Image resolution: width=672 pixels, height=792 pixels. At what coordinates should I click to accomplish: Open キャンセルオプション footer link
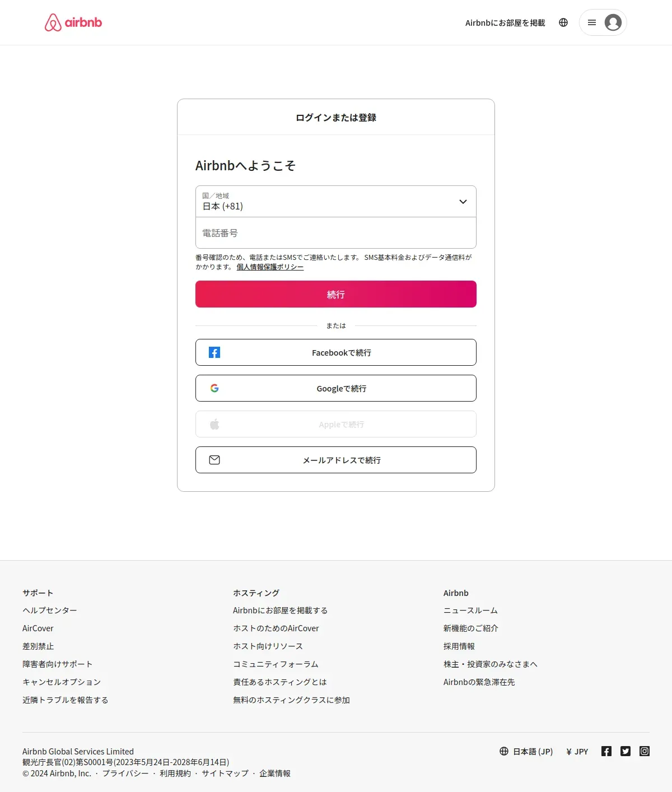click(x=62, y=682)
